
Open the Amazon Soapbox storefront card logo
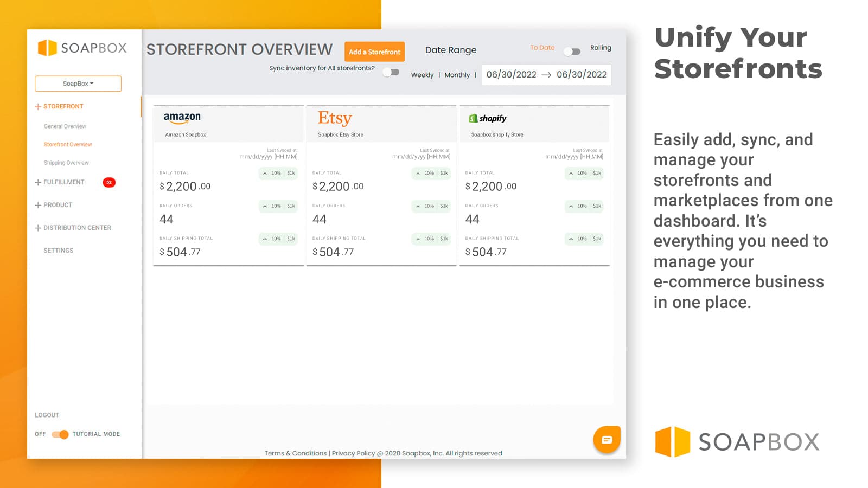(x=181, y=117)
